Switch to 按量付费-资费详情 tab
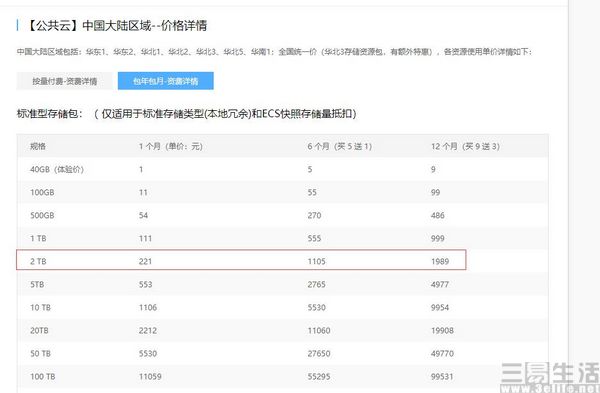 (65, 81)
